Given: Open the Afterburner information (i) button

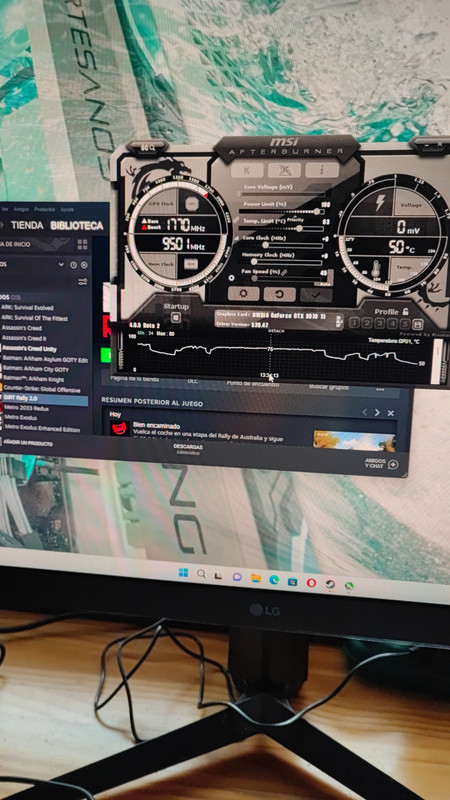Looking at the screenshot, I should click(x=322, y=170).
